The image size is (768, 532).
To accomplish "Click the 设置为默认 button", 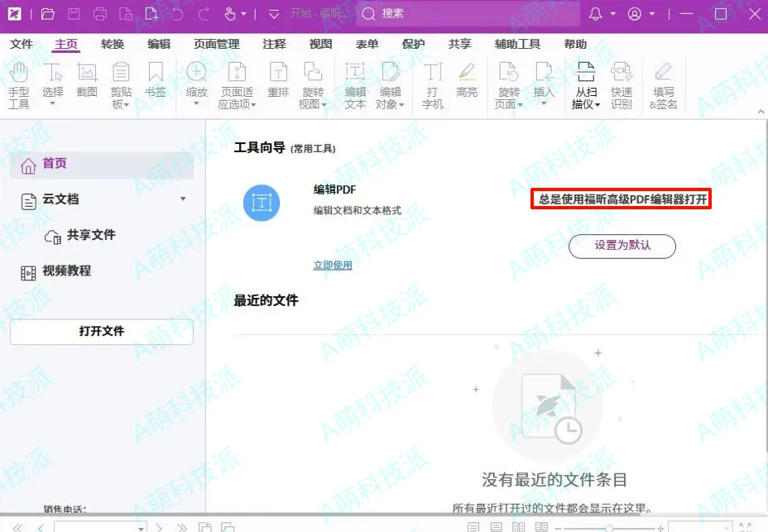I will point(622,246).
